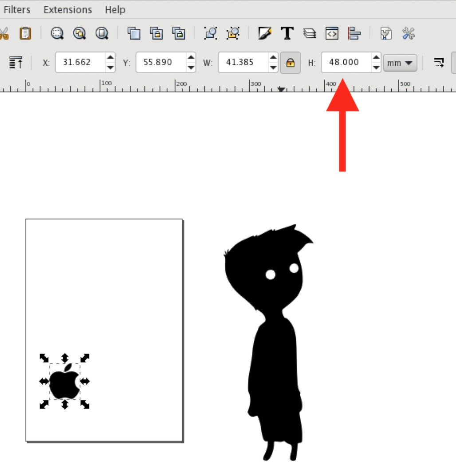This screenshot has width=456, height=476.
Task: Paste from clipboard using the clipboard icon
Action: point(25,33)
